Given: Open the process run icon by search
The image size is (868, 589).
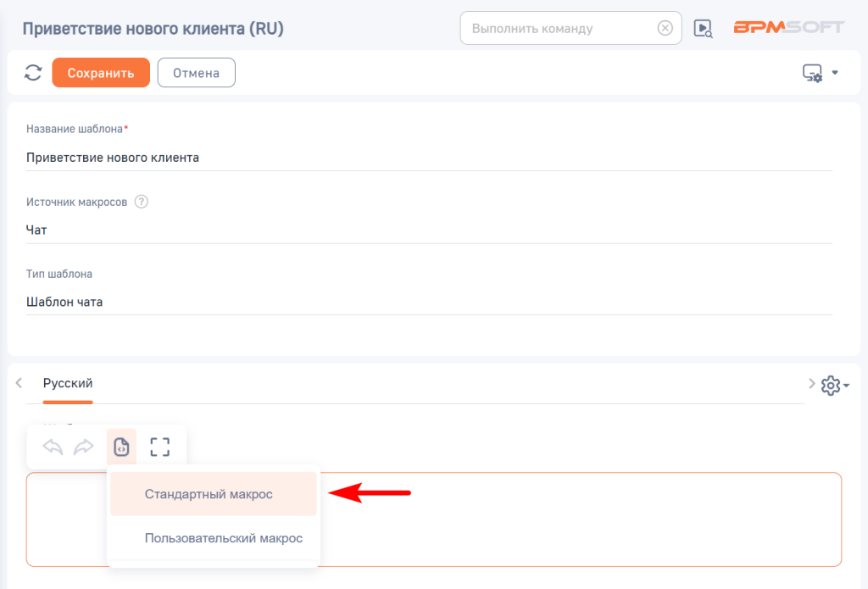Looking at the screenshot, I should click(703, 28).
